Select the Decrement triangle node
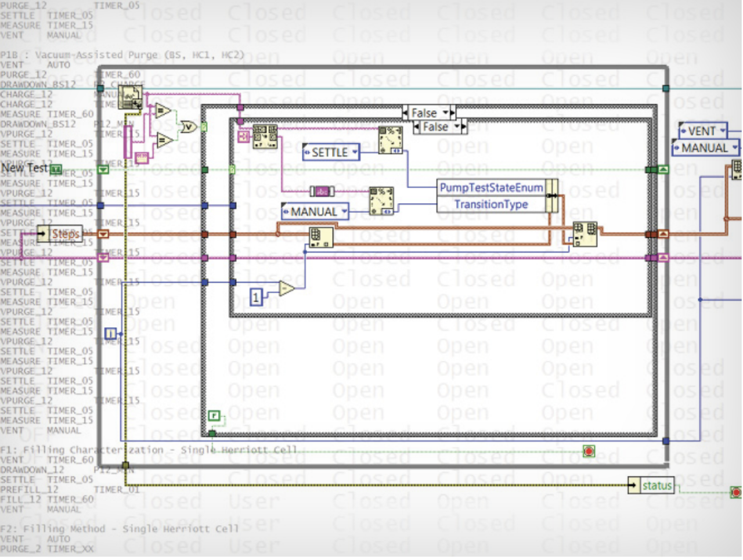 pos(287,288)
